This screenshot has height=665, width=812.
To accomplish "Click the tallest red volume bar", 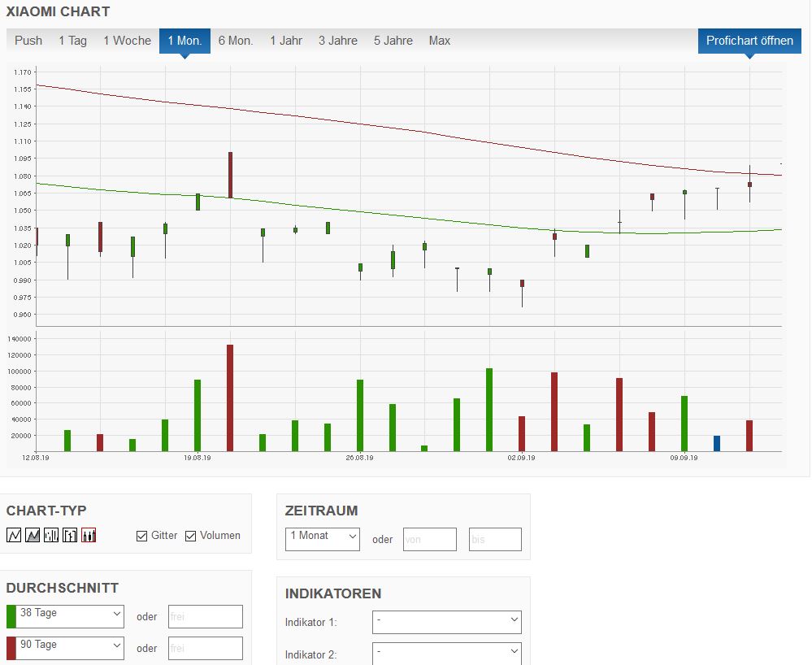I will pyautogui.click(x=230, y=398).
